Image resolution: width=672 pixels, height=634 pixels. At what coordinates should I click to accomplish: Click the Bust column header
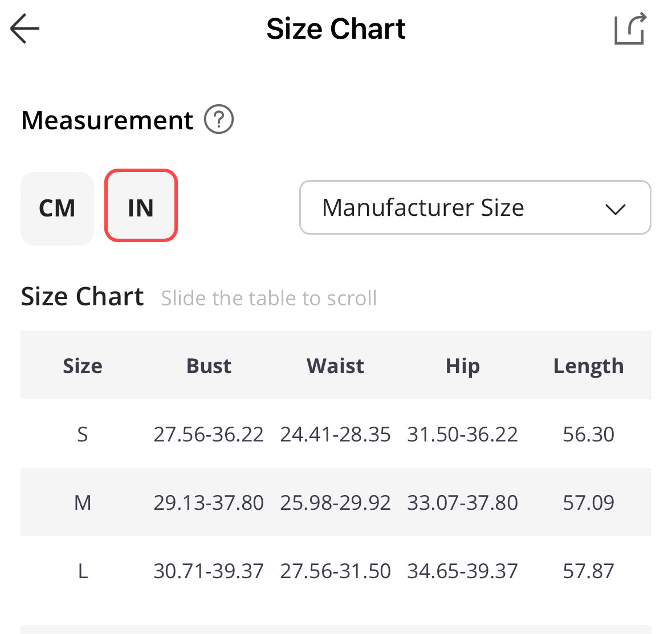[x=209, y=366]
